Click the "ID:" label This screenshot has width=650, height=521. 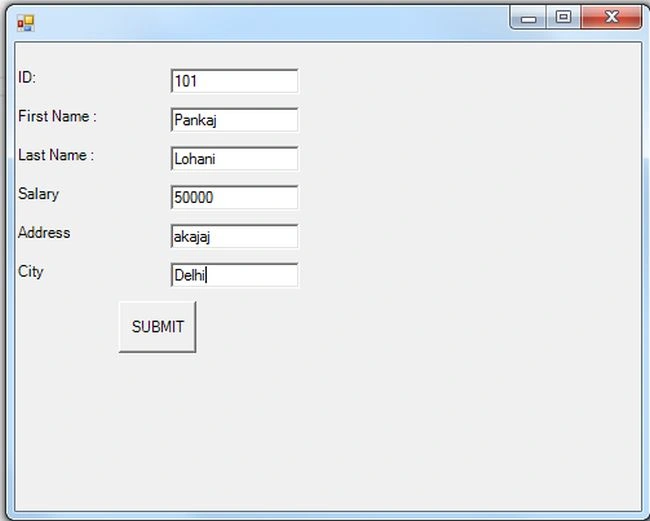pyautogui.click(x=27, y=77)
